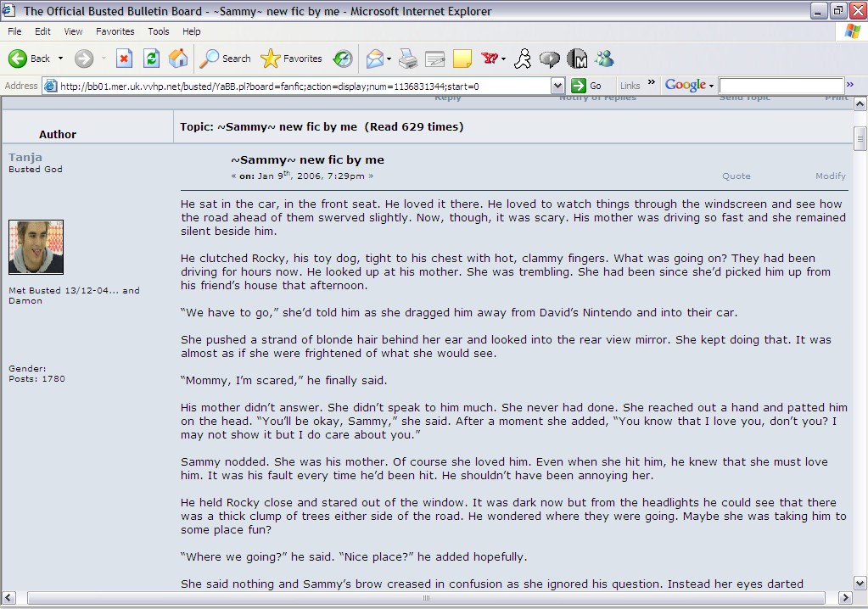The image size is (868, 609).
Task: Open the History icon
Action: tap(343, 59)
